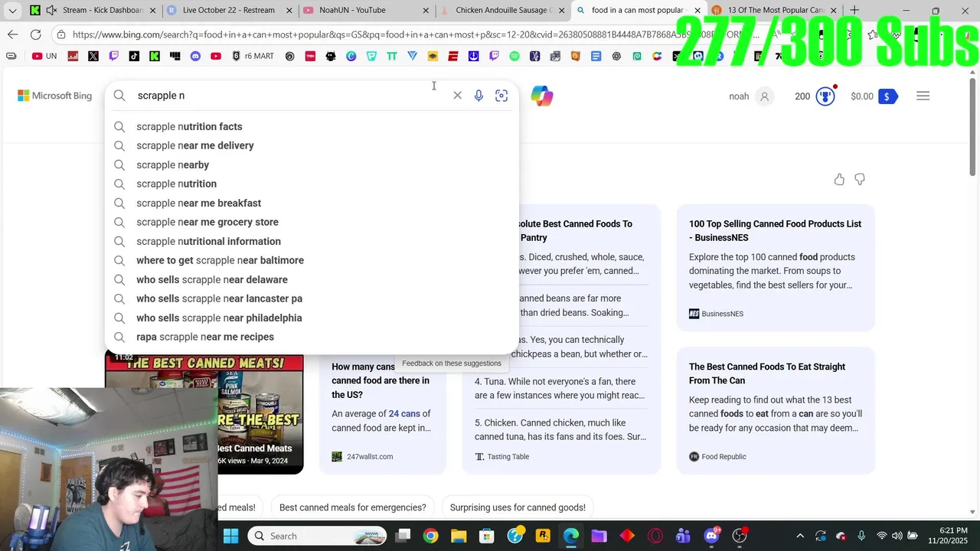
Task: Open the tab search dropdown arrow
Action: coord(12,10)
